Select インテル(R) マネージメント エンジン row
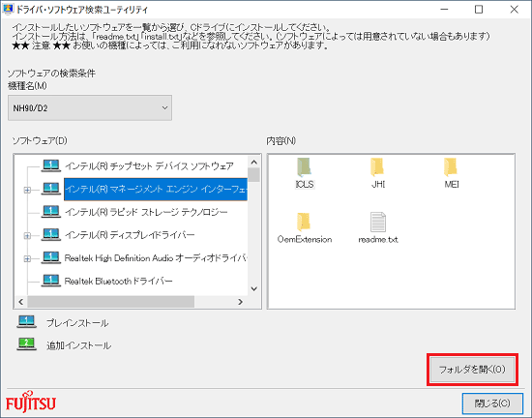This screenshot has height=418, width=532. pyautogui.click(x=156, y=189)
